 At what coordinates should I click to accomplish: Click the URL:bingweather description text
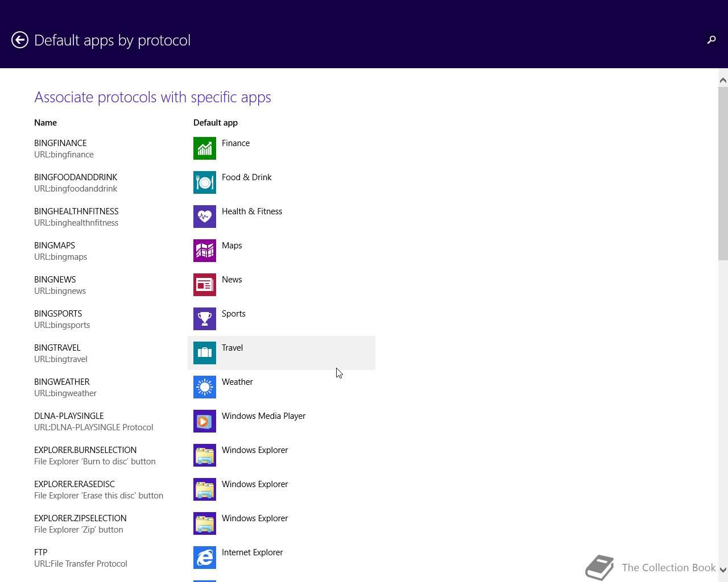pos(65,393)
